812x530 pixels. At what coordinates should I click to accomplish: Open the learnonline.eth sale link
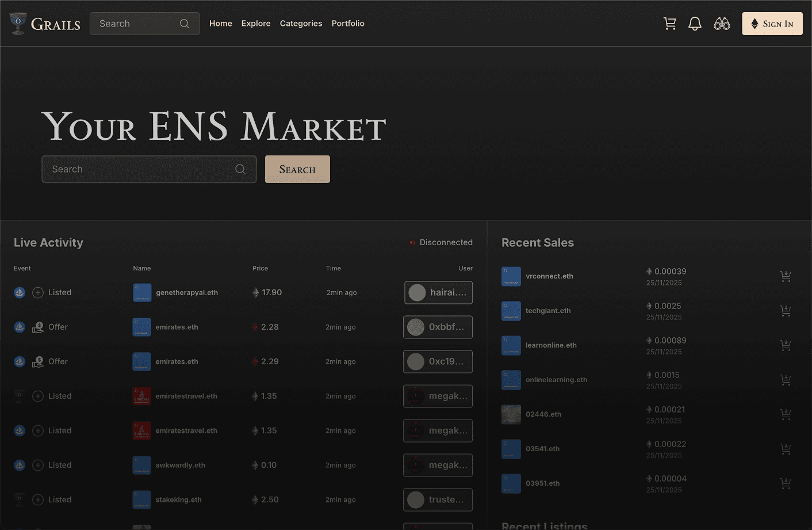pos(551,345)
